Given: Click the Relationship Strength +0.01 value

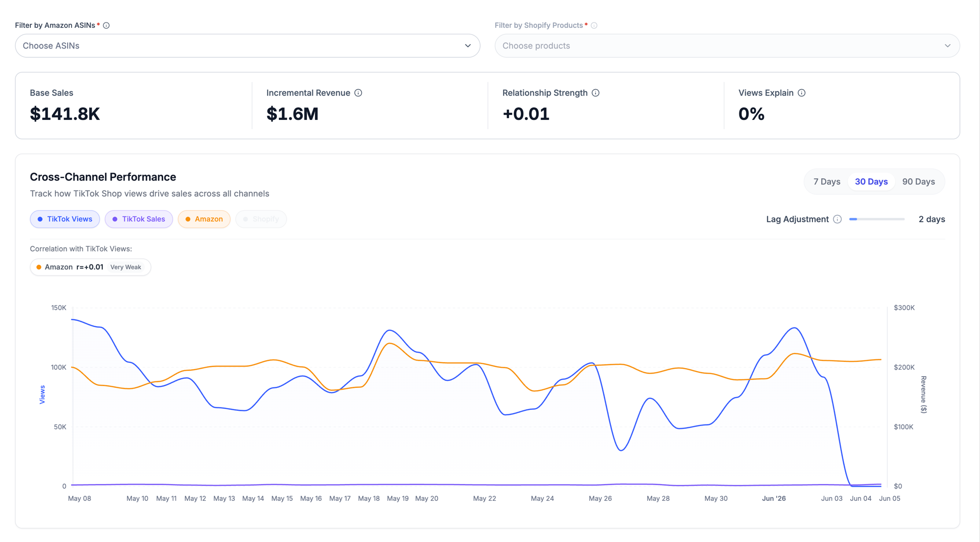Looking at the screenshot, I should [x=526, y=114].
